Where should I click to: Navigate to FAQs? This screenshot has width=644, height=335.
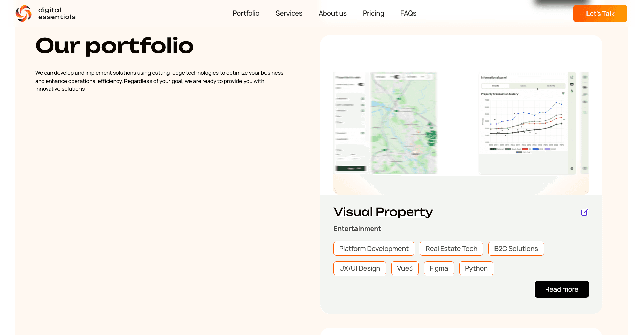point(408,13)
